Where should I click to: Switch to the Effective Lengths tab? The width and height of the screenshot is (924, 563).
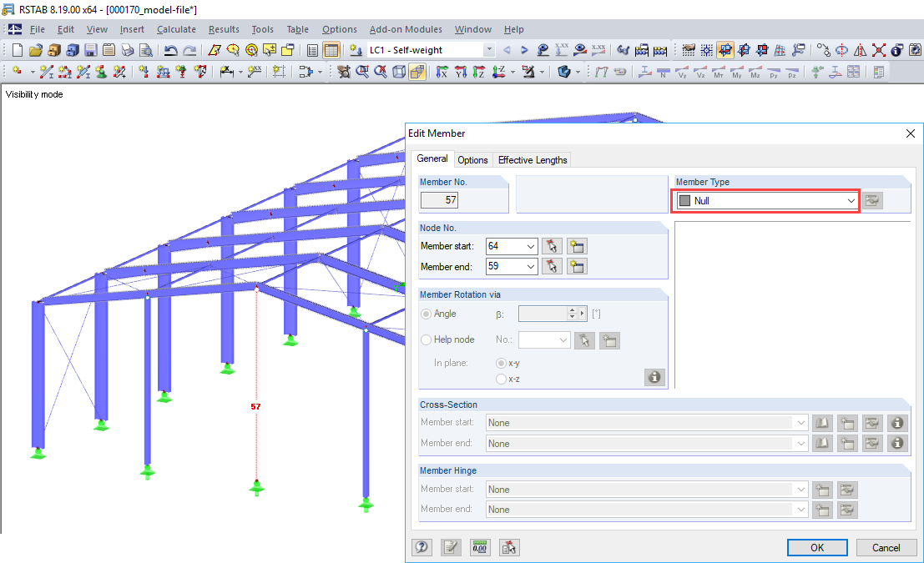[533, 160]
